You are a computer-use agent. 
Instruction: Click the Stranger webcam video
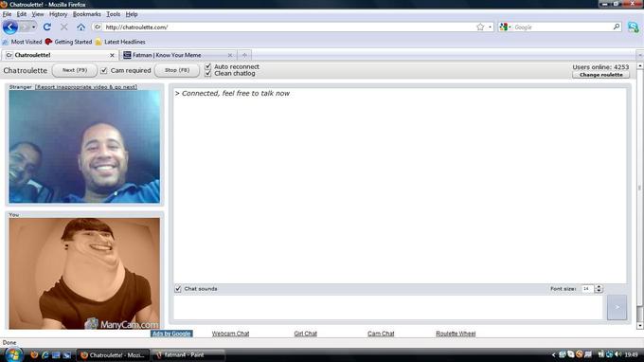pyautogui.click(x=84, y=147)
